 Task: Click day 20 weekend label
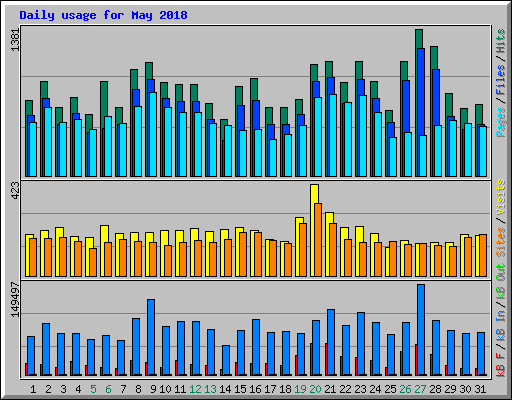click(x=315, y=389)
